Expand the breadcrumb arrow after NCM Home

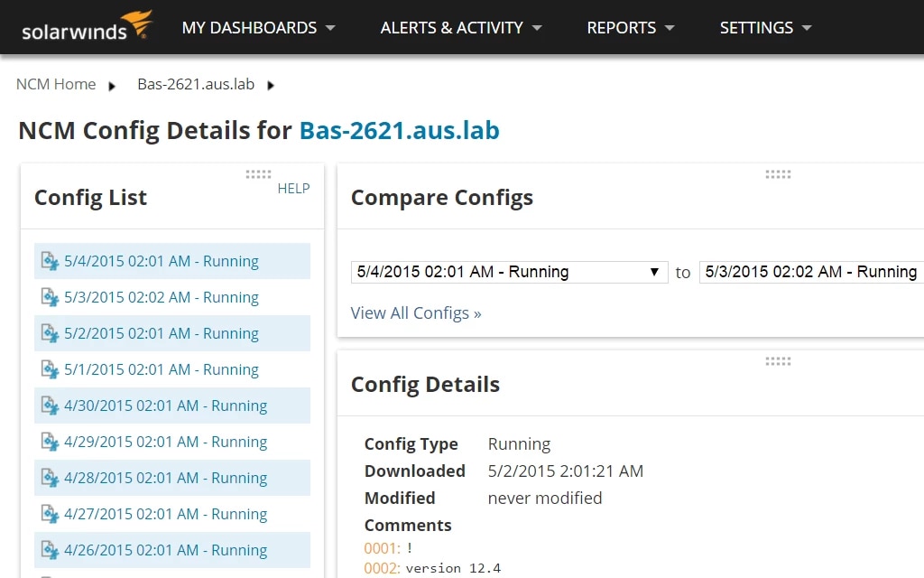(112, 84)
